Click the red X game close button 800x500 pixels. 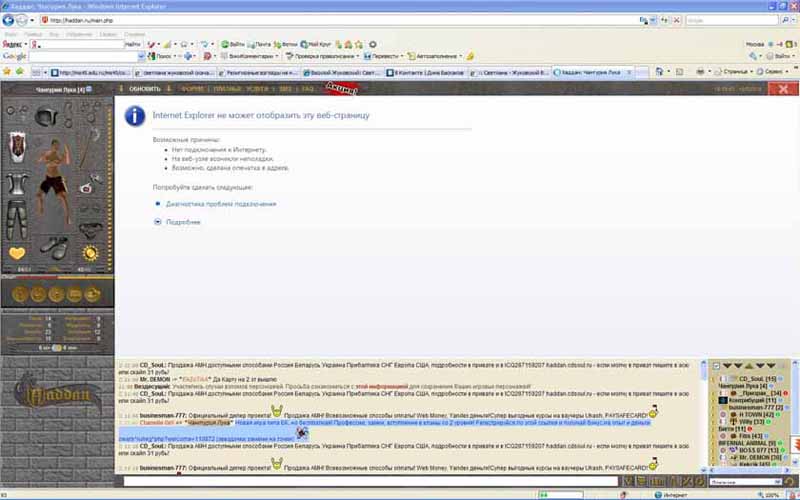pos(783,89)
